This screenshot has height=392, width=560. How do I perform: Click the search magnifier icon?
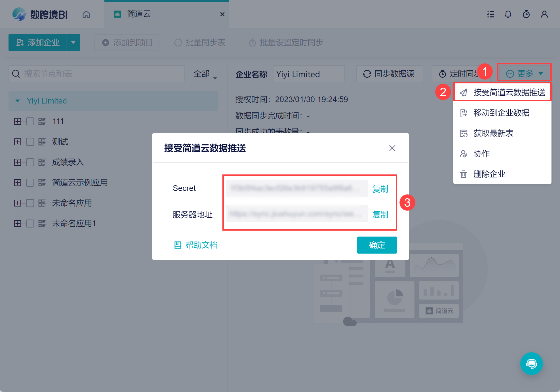tap(16, 74)
